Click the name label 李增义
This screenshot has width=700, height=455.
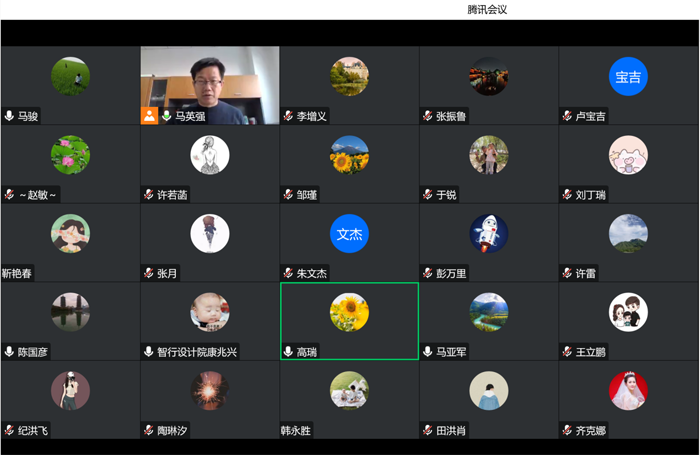pos(312,116)
